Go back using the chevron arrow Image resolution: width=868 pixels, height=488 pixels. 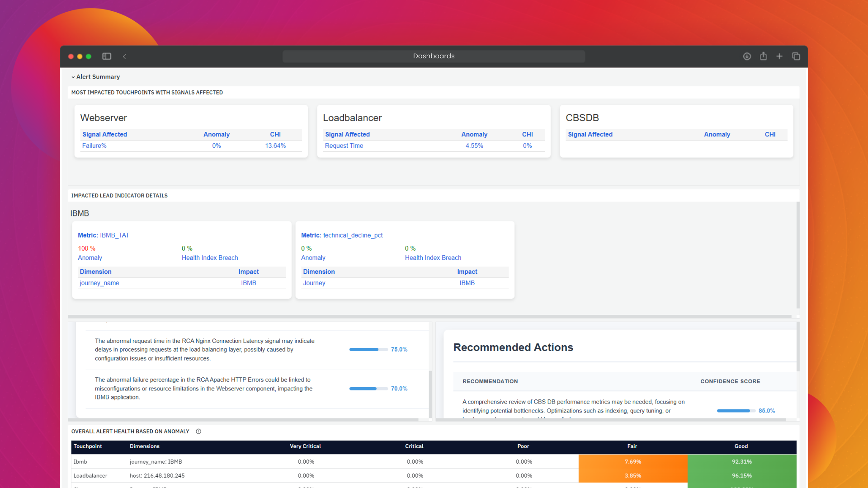click(x=124, y=56)
